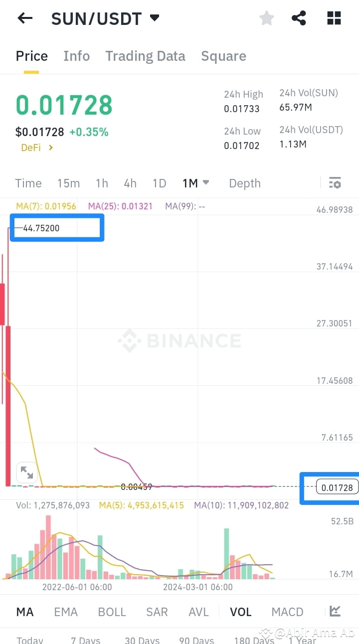Screen dimensions: 359x644
Task: Favorite the pair with the star icon
Action: point(266,18)
